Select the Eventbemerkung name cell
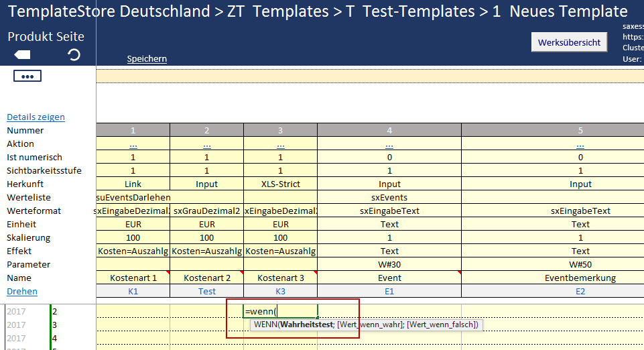This screenshot has height=350, width=644. point(580,278)
